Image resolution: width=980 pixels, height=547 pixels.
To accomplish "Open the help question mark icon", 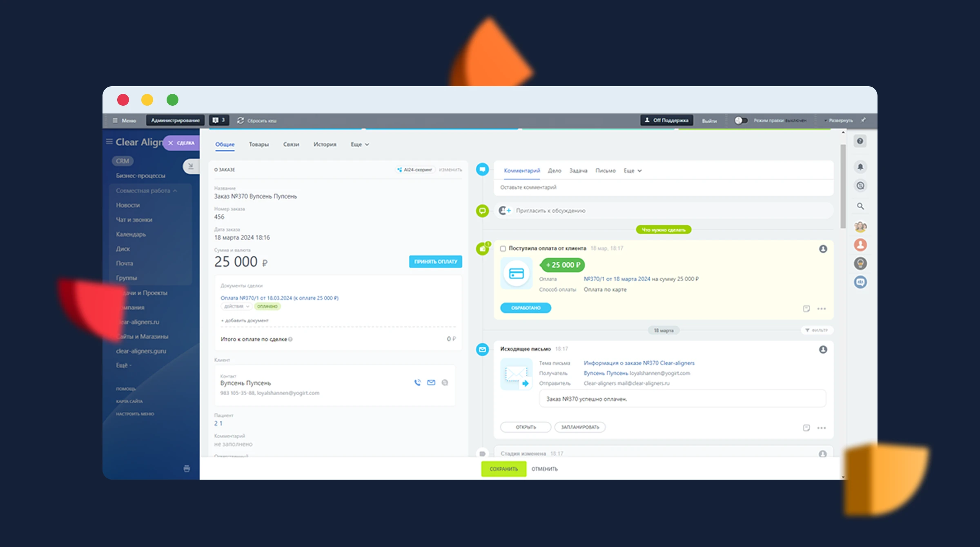I will 860,141.
